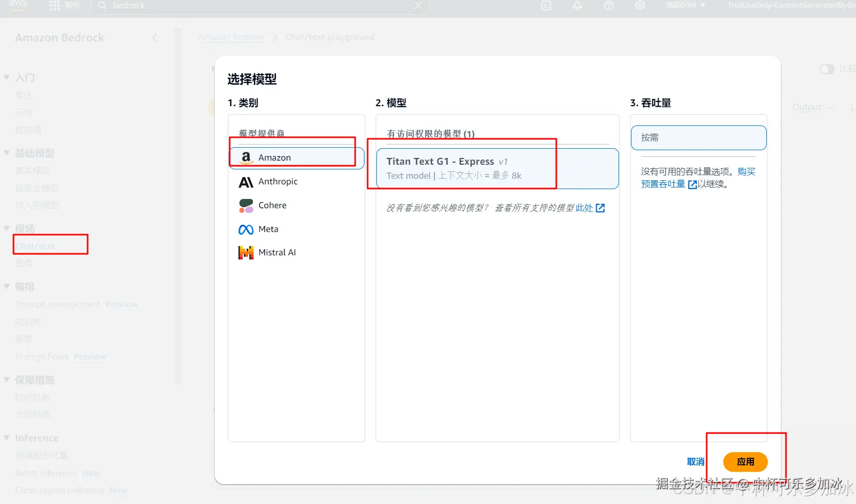
Task: Open the services grid menu icon
Action: pos(54,5)
